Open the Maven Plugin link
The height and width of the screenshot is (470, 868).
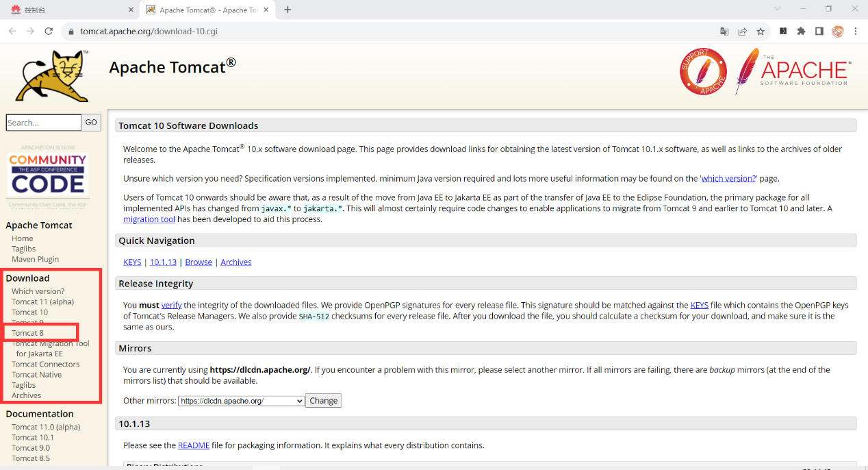coord(36,259)
